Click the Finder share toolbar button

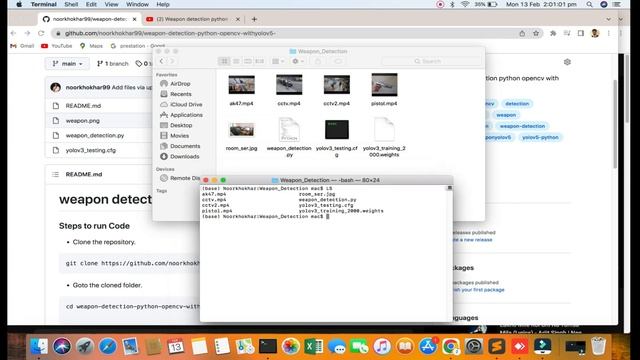point(318,61)
